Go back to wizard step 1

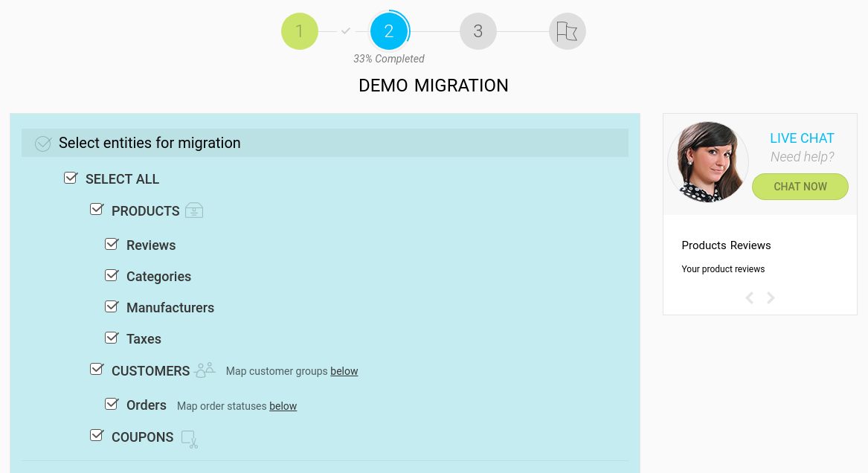coord(300,31)
